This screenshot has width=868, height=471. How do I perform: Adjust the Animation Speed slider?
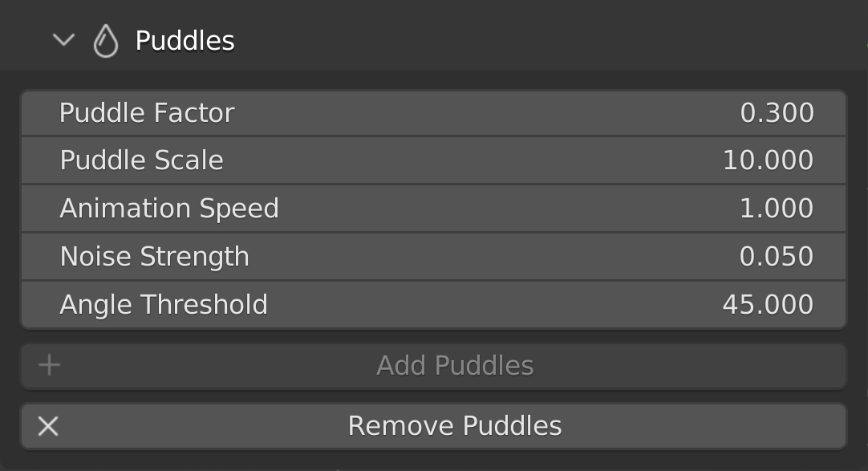tap(433, 208)
